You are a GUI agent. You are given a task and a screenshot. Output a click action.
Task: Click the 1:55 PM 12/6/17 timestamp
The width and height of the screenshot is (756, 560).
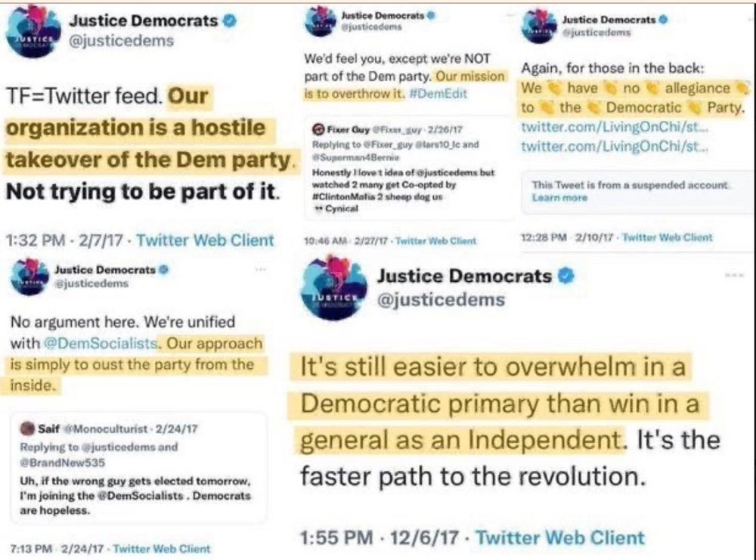380,537
